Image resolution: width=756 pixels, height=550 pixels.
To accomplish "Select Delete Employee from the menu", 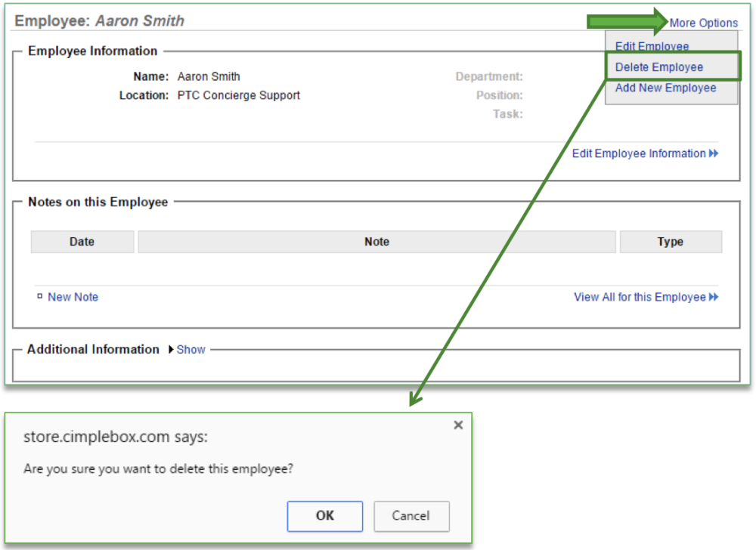I will [x=658, y=66].
